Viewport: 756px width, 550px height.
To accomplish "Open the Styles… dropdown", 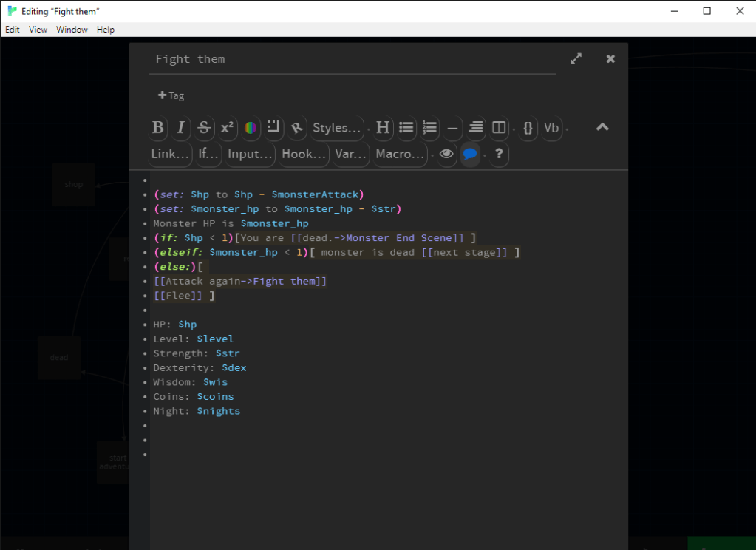I will pyautogui.click(x=337, y=128).
